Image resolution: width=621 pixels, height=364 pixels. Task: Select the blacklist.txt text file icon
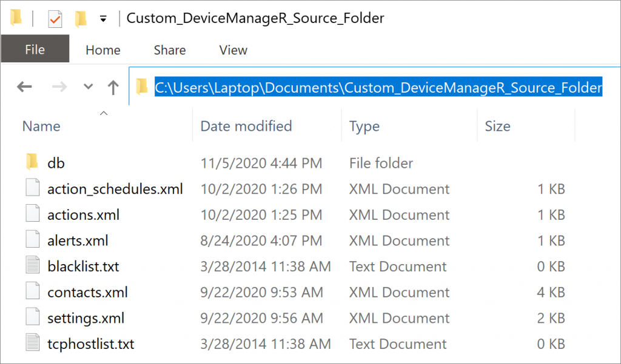pyautogui.click(x=33, y=266)
